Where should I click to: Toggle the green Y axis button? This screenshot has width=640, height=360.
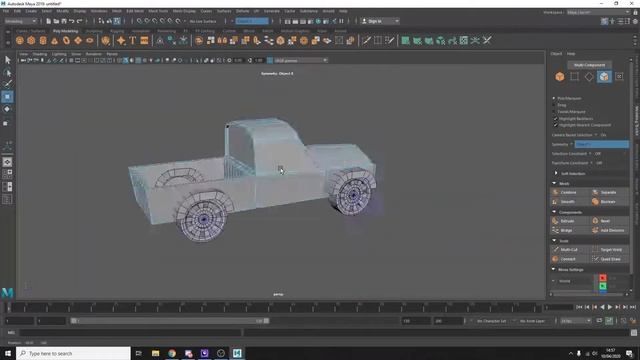602,286
